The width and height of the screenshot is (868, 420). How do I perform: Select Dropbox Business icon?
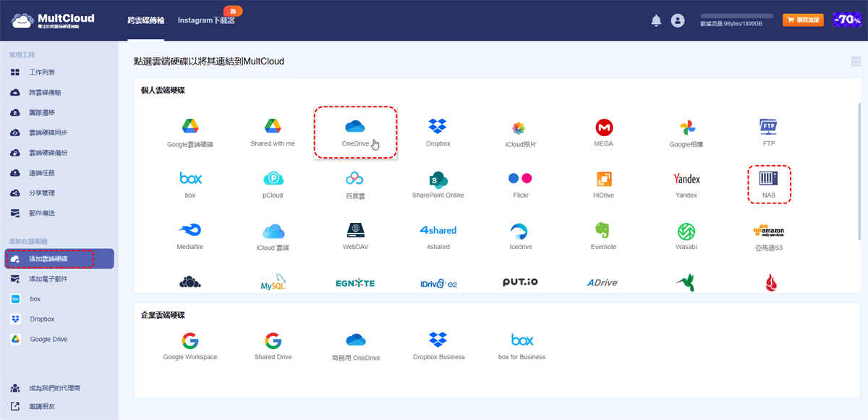(438, 340)
